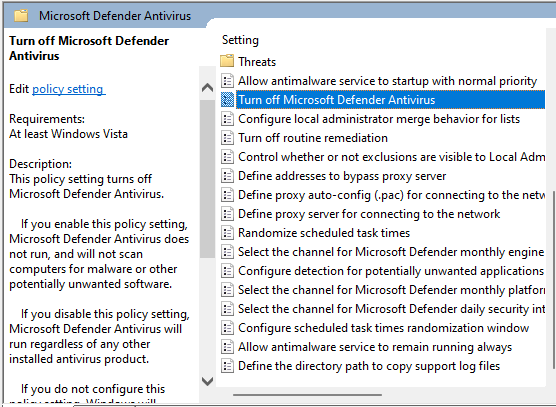Click policy icon for Define proxy auto-config (.pac)
The width and height of the screenshot is (556, 407).
[x=227, y=195]
